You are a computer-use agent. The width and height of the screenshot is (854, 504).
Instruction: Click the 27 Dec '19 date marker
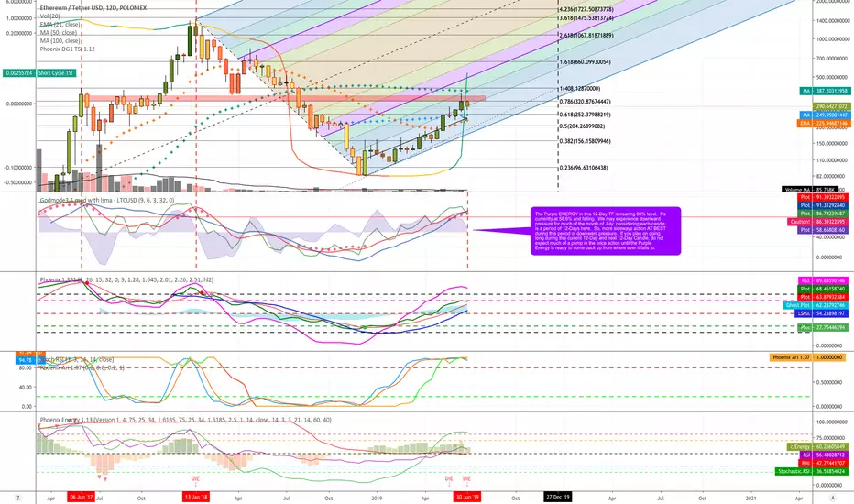[x=558, y=498]
